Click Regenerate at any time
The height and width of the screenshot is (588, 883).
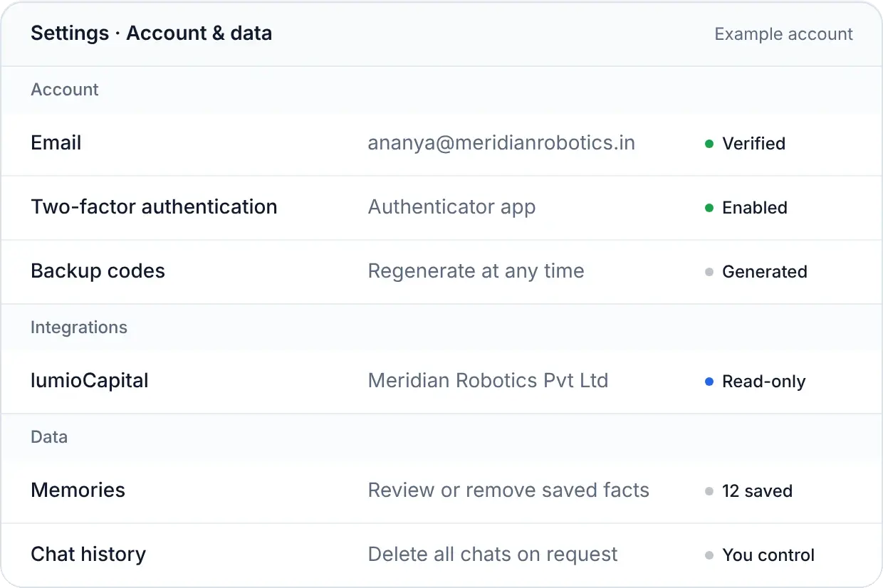pos(476,271)
